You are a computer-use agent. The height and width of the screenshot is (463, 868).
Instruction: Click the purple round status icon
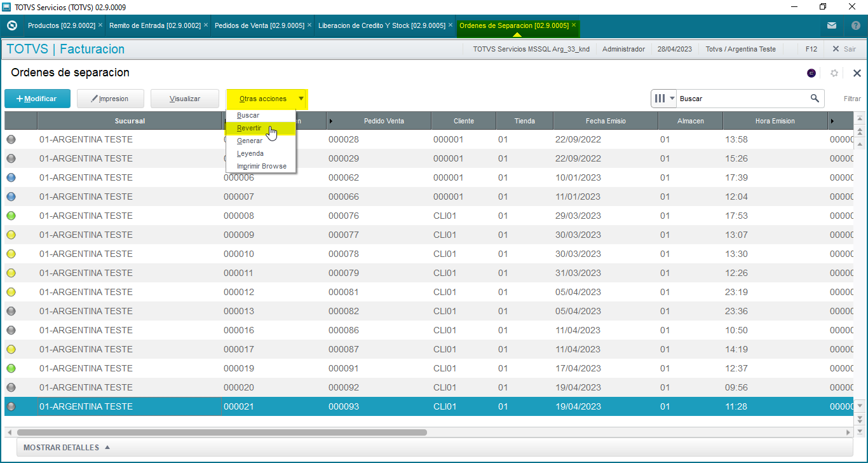(811, 73)
